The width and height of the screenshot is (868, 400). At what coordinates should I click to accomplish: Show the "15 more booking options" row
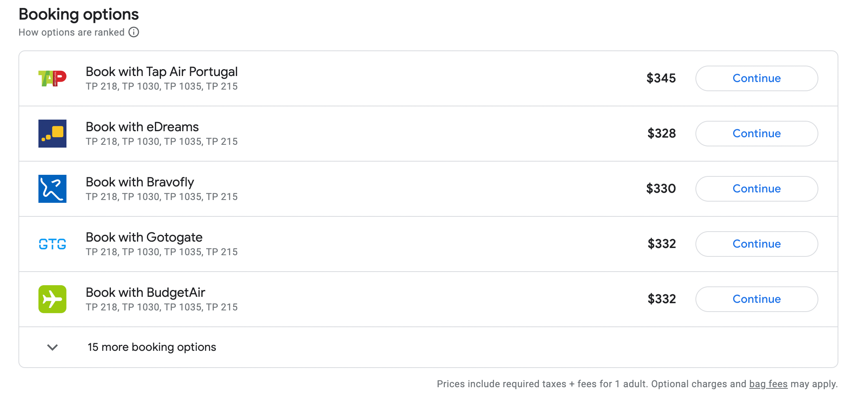pos(152,347)
